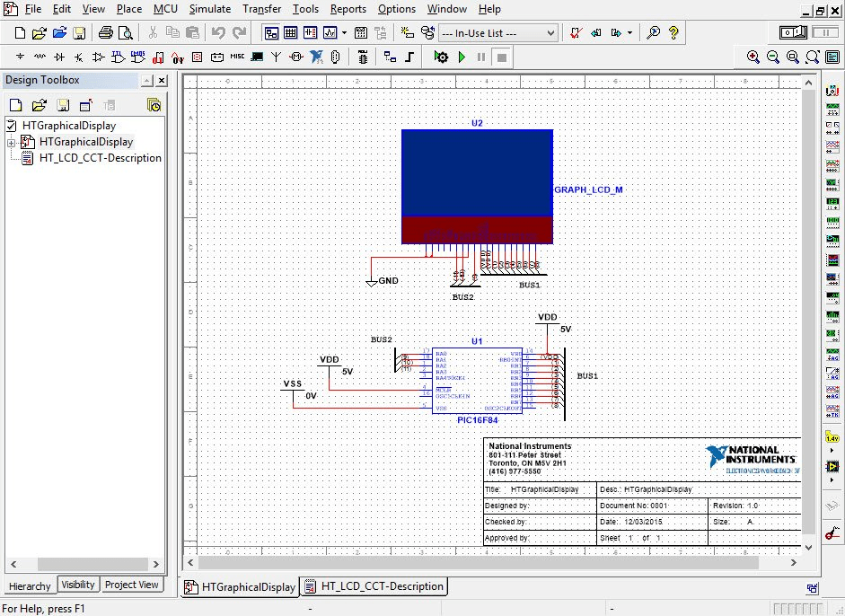Image resolution: width=845 pixels, height=616 pixels.
Task: Toggle the Design Toolbox panel button
Action: click(x=270, y=33)
